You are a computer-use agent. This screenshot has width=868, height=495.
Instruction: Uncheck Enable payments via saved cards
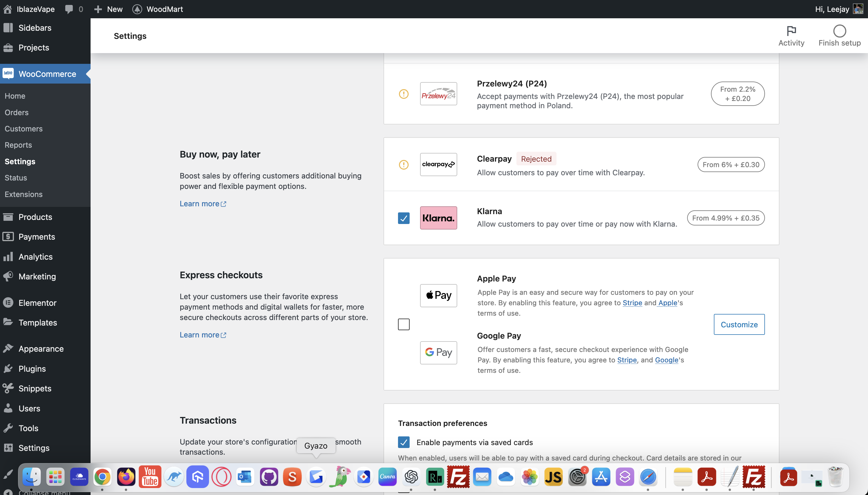coord(404,442)
